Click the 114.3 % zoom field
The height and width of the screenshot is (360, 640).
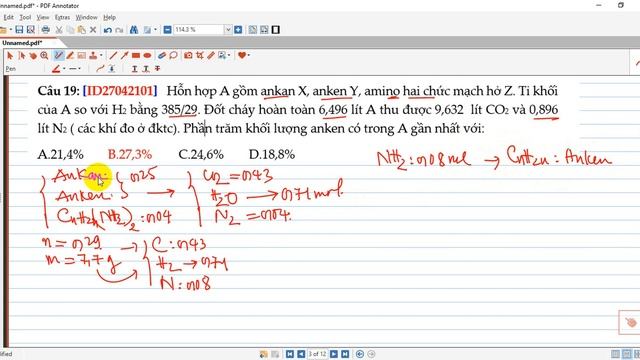(199, 30)
